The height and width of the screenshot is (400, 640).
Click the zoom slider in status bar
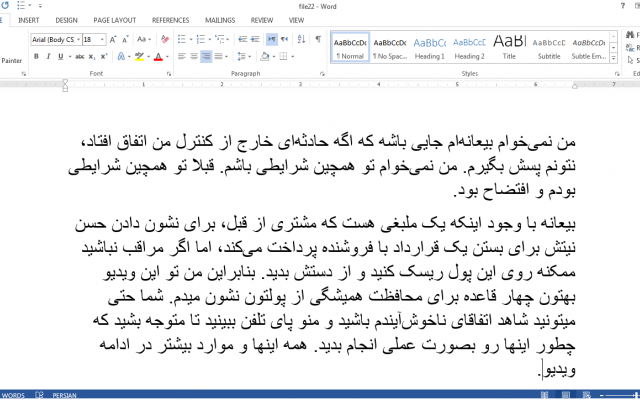622,395
